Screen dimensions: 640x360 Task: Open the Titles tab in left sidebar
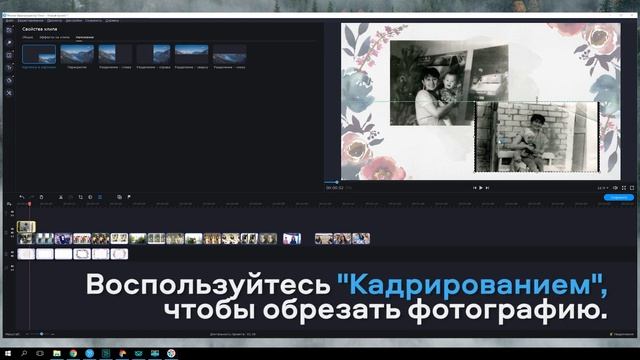9,68
